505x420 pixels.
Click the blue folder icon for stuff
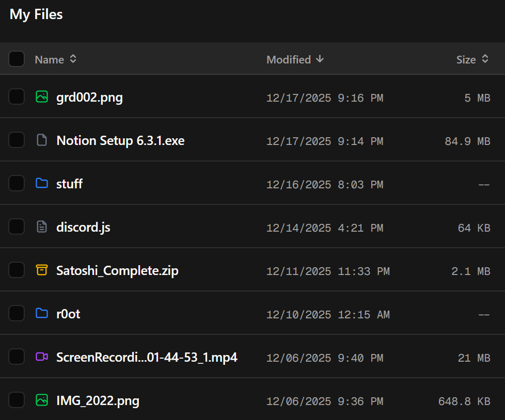pyautogui.click(x=42, y=183)
